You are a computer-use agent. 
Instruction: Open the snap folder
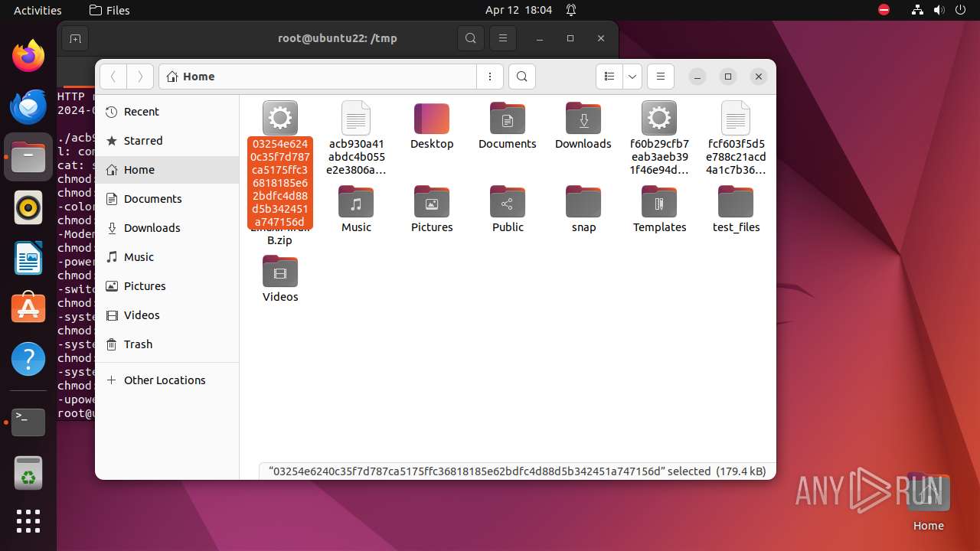coord(583,210)
